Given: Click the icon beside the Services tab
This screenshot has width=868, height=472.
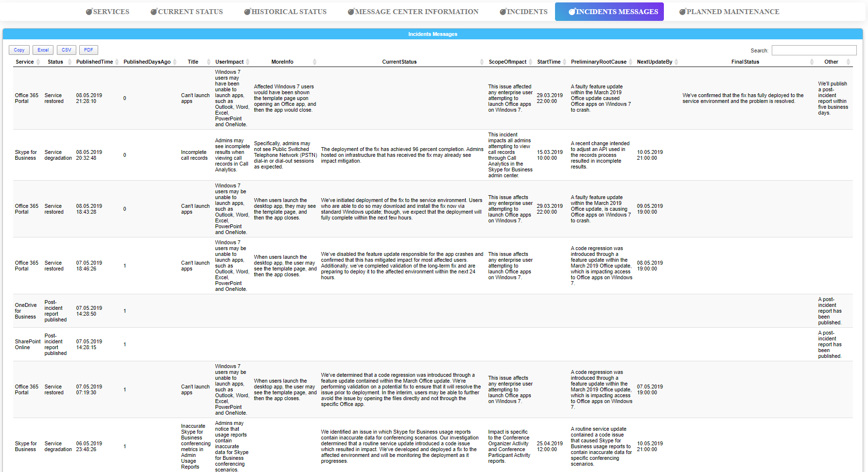Looking at the screenshot, I should (89, 12).
